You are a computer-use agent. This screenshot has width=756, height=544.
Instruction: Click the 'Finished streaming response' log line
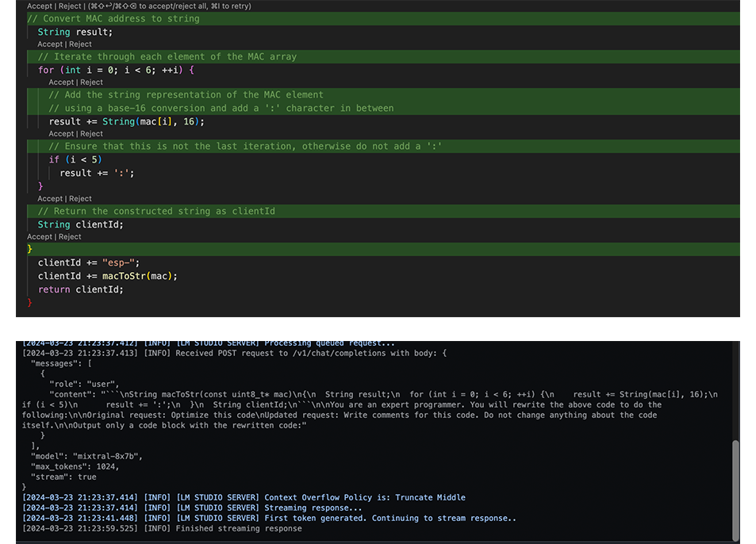[x=162, y=529]
